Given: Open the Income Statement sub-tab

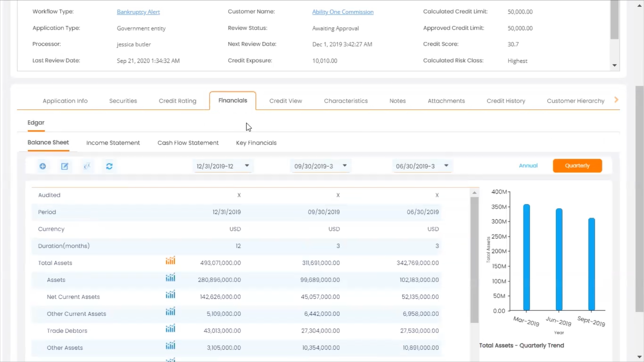Looking at the screenshot, I should (x=113, y=143).
